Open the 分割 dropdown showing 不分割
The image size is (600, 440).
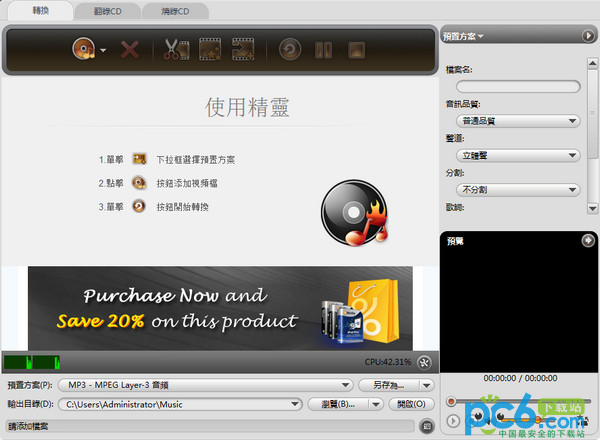[x=518, y=189]
